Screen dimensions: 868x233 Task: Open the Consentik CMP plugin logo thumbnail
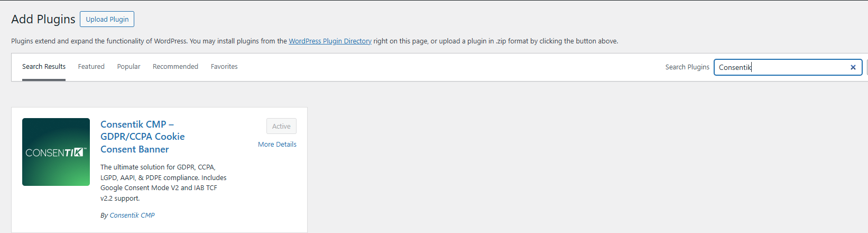(56, 152)
